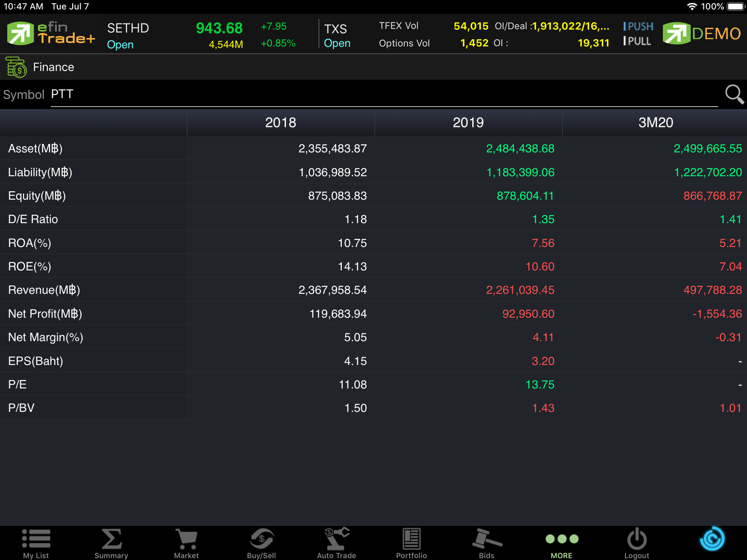Tap 2019 P/E value 13.75
Viewport: 747px width, 560px height.
(540, 384)
